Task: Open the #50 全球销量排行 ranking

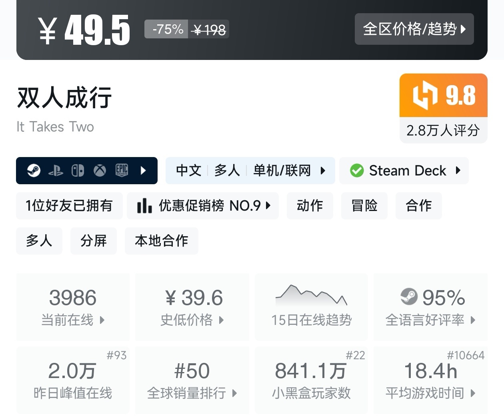Action: click(x=192, y=380)
